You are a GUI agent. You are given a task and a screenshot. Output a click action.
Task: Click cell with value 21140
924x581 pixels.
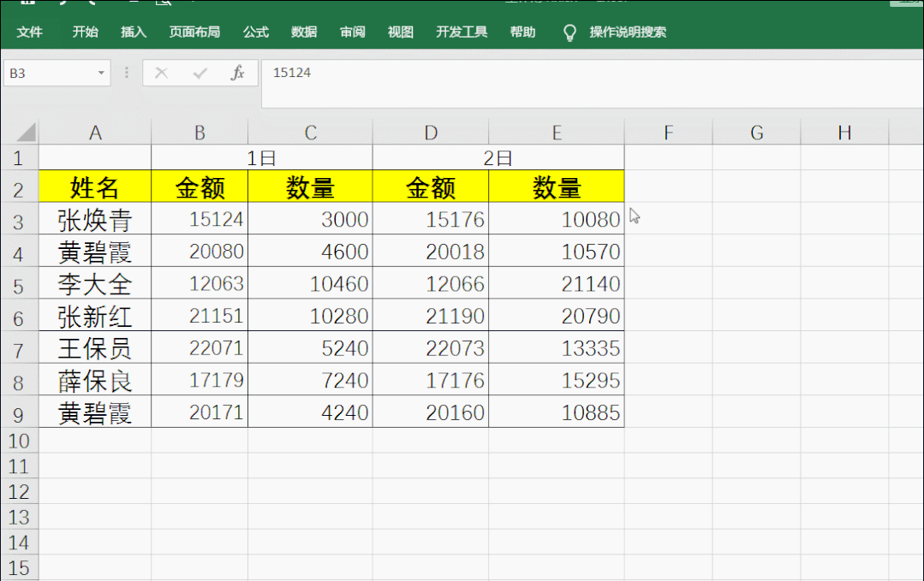click(557, 283)
